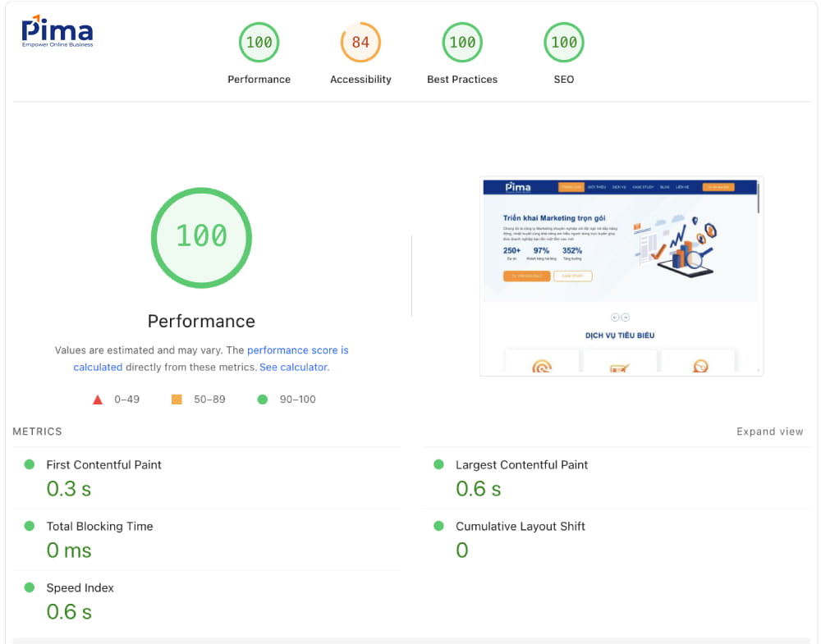
Task: Switch to the Best Practices section
Action: 461,42
